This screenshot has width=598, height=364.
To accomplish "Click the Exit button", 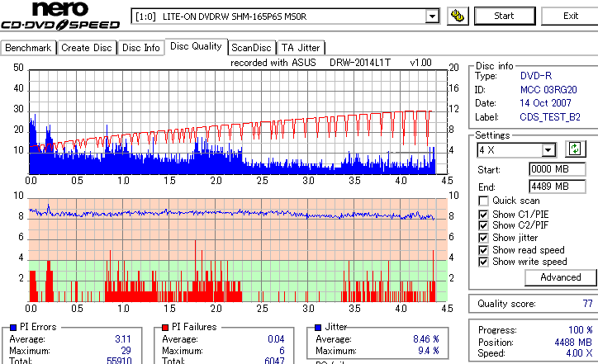I will [570, 16].
